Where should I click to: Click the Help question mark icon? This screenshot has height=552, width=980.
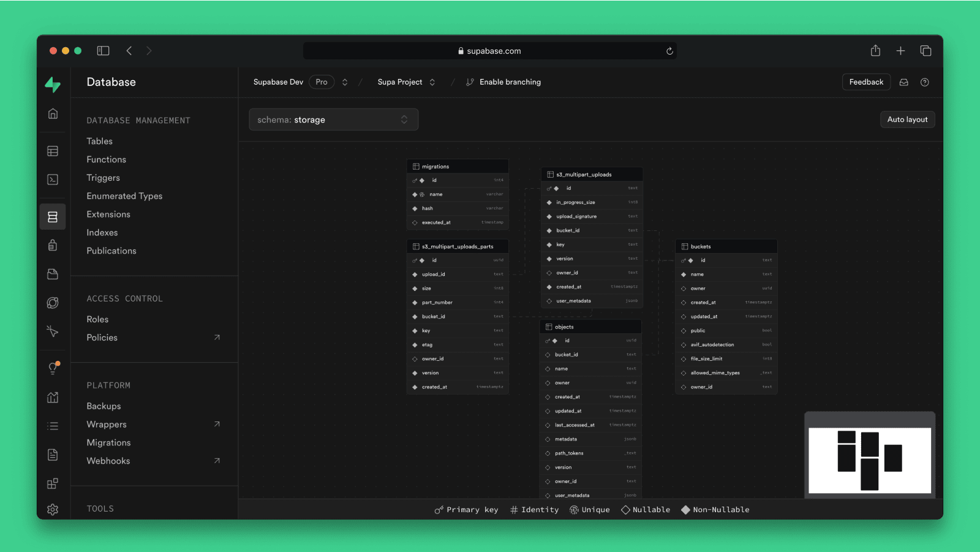pos(924,82)
